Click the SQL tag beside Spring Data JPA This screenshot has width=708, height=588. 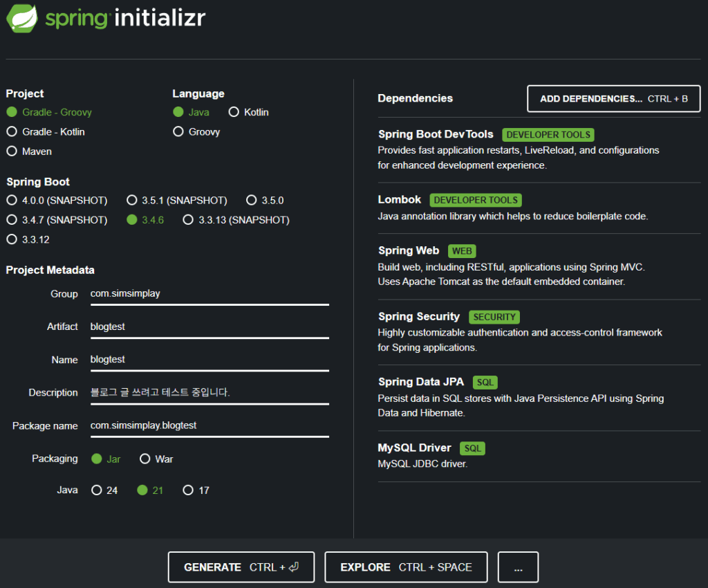(x=485, y=383)
